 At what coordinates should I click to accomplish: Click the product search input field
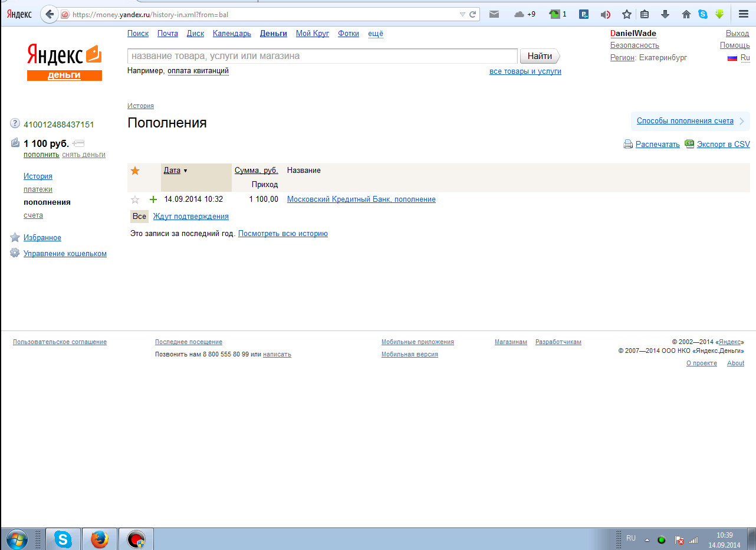[x=323, y=56]
